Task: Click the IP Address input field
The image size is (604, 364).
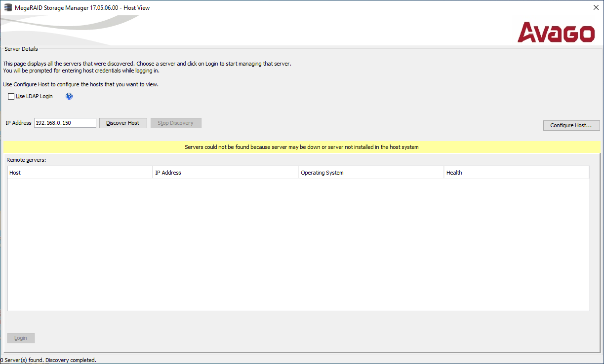Action: [65, 123]
